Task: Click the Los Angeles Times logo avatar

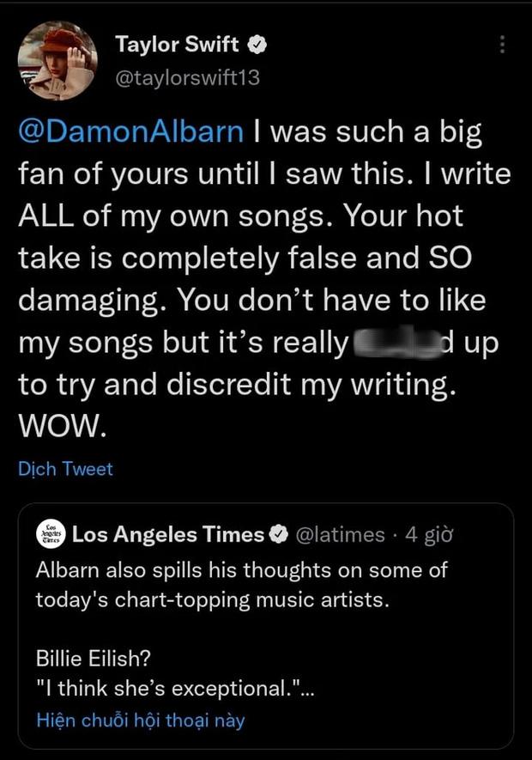Action: point(49,535)
